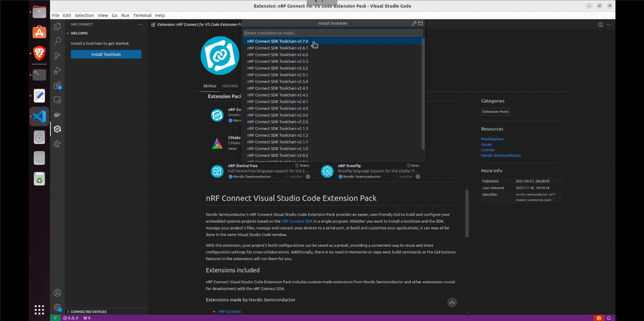Open the Edit menu
Image resolution: width=644 pixels, height=321 pixels.
coord(67,16)
